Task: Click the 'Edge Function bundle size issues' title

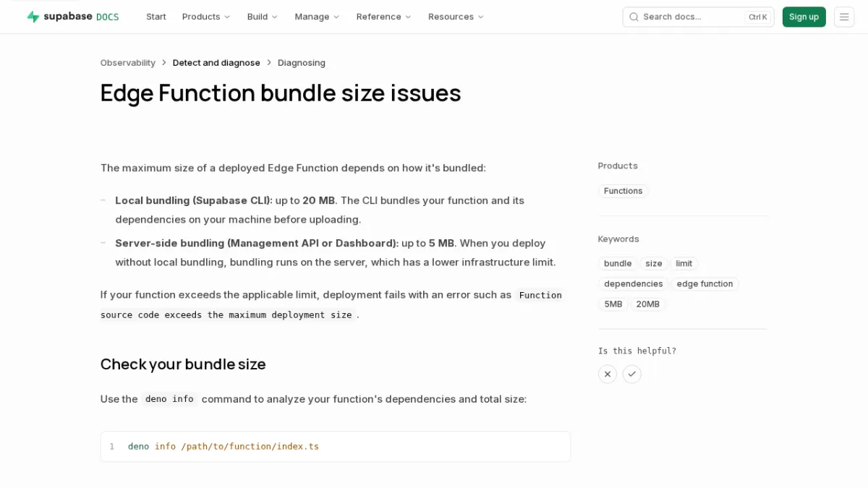Action: (x=281, y=93)
